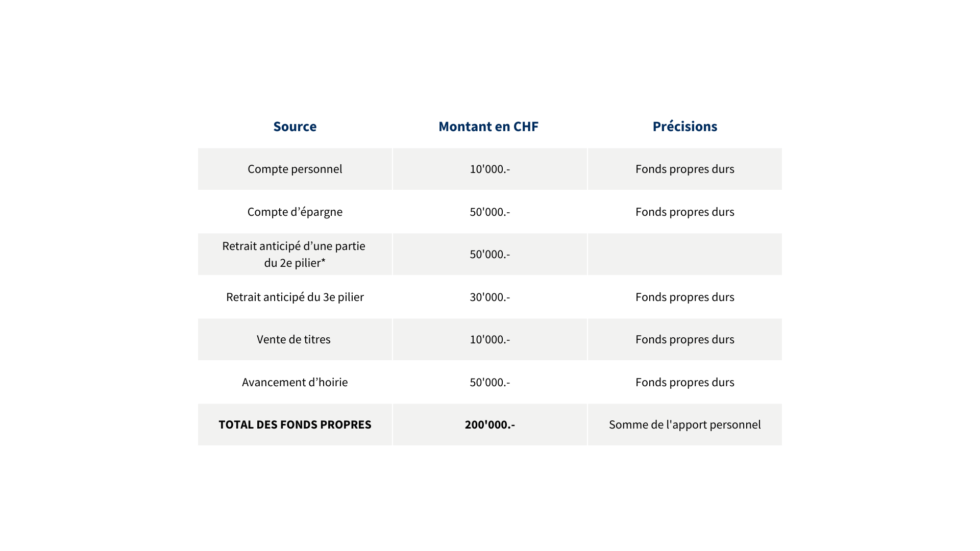980x551 pixels.
Task: Click the Avancement d'hoirie amount 50'000.-
Action: (489, 382)
